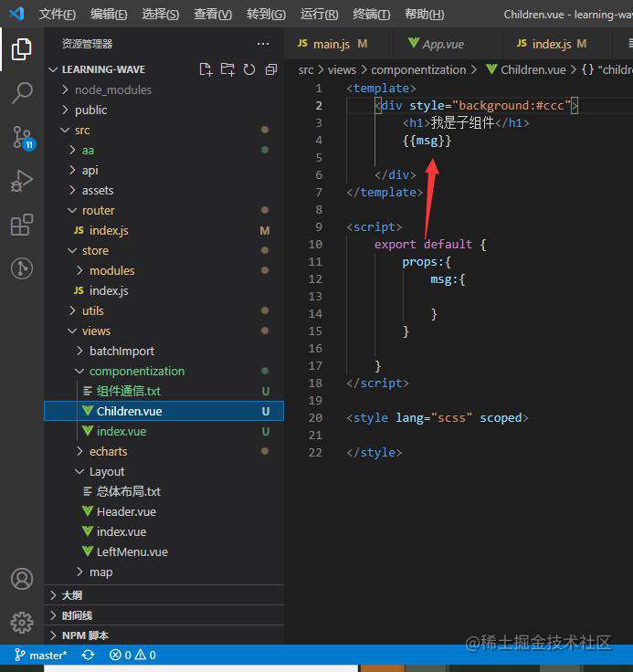Open 编辑(E) menu
The image size is (633, 672).
point(109,15)
